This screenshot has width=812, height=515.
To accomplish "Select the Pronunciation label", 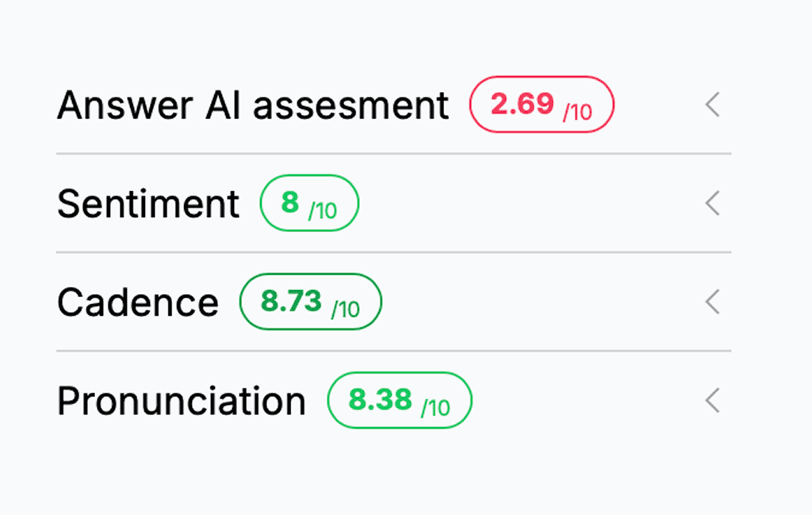I will (181, 401).
